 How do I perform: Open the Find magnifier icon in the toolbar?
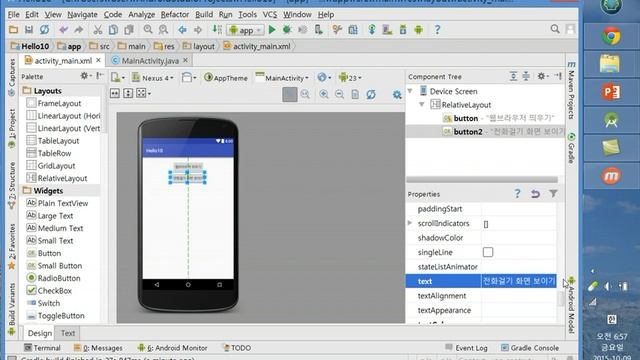pos(148,30)
